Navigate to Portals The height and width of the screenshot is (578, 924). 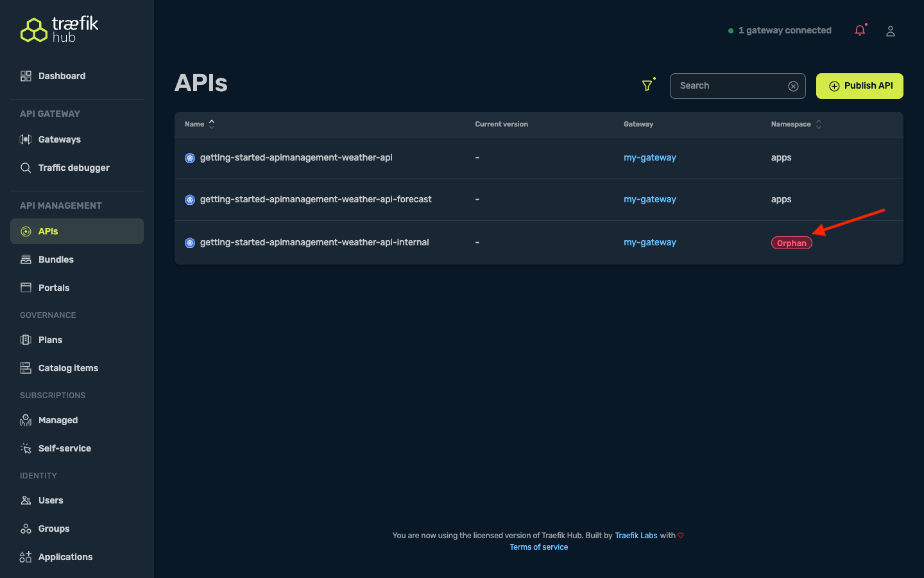coord(54,288)
